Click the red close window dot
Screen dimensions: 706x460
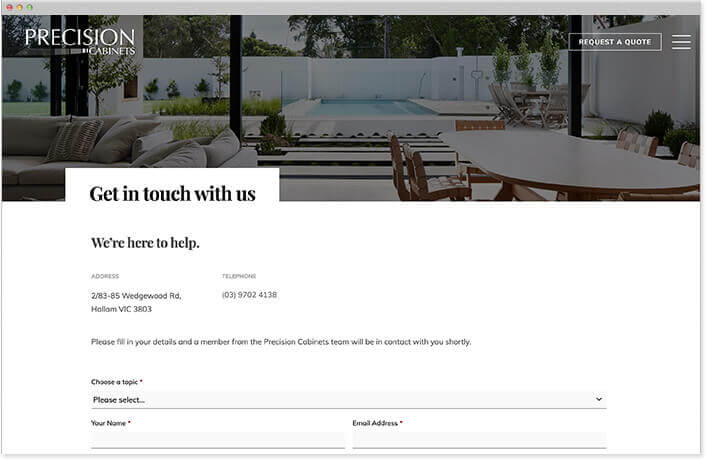[x=9, y=7]
